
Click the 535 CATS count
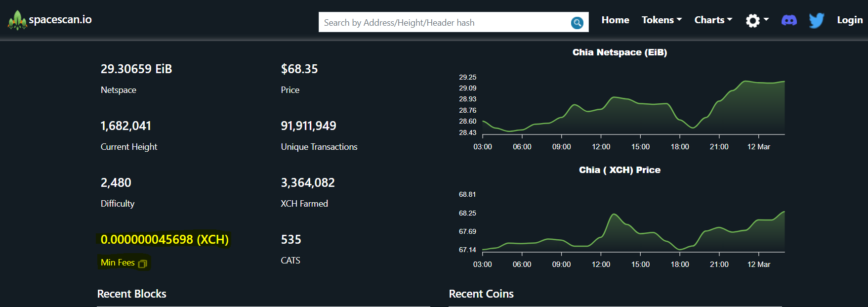click(291, 239)
